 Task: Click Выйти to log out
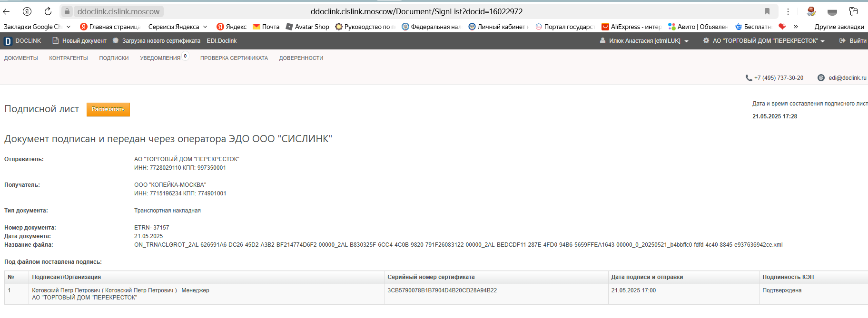(x=858, y=41)
